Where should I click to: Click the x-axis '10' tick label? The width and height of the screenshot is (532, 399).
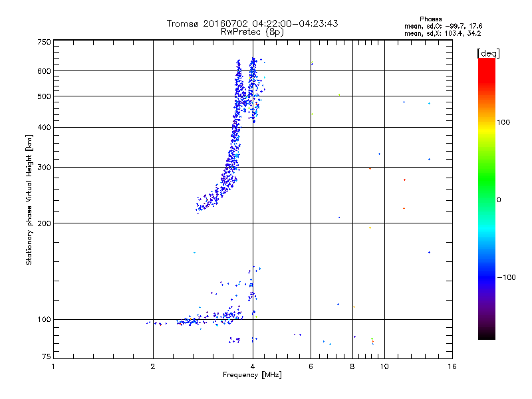point(384,366)
